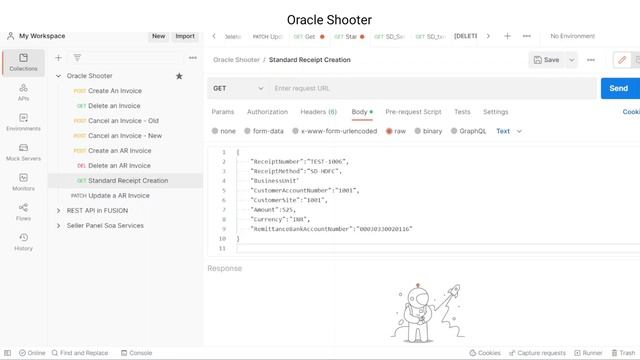Open the Update a AR Invoice request
The height and width of the screenshot is (360, 640).
tap(119, 196)
